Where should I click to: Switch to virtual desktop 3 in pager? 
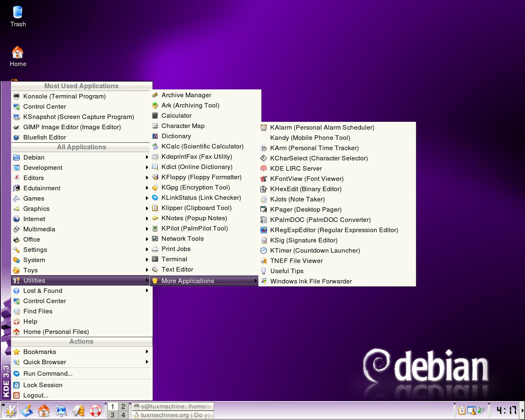pyautogui.click(x=112, y=415)
